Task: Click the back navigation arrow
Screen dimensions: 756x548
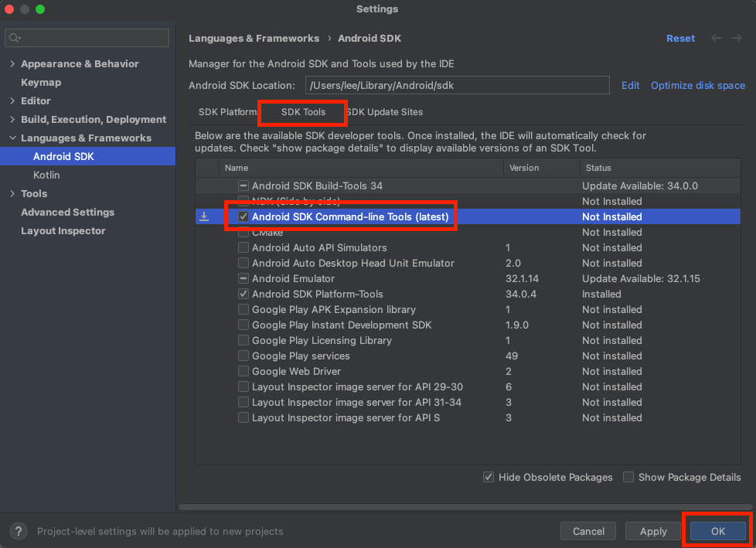Action: pyautogui.click(x=716, y=38)
